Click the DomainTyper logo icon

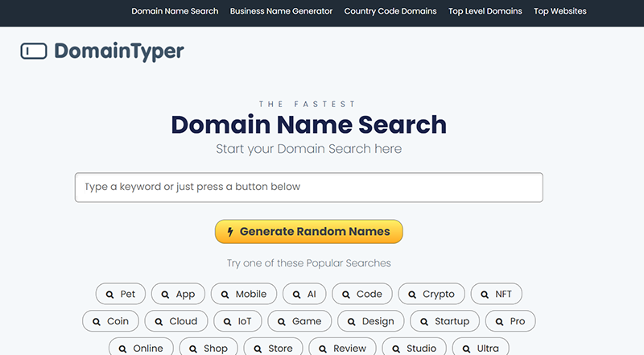pos(34,51)
